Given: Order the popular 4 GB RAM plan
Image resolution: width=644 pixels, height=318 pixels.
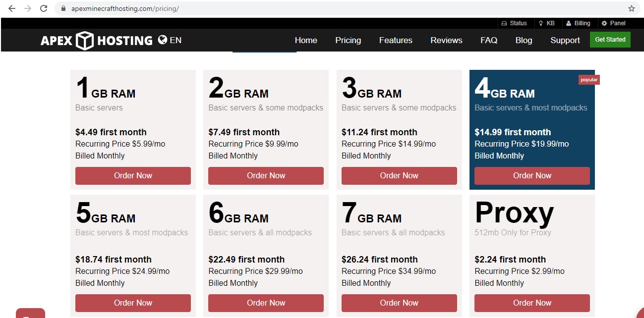Looking at the screenshot, I should [x=532, y=176].
